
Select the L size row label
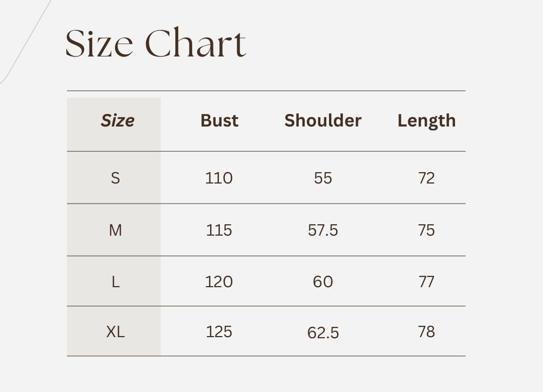pos(115,282)
